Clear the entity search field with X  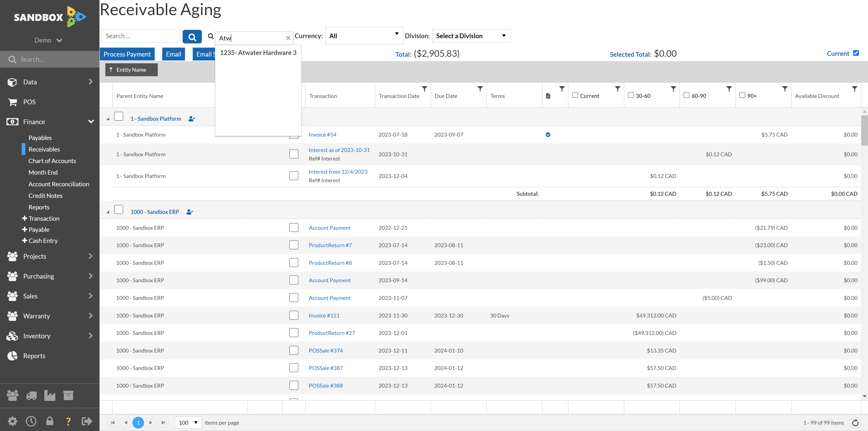click(x=288, y=38)
